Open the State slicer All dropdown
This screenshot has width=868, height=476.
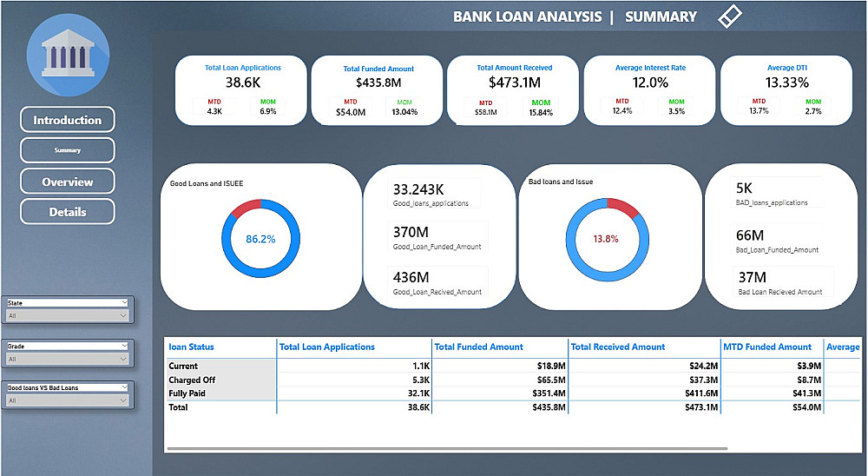click(68, 315)
